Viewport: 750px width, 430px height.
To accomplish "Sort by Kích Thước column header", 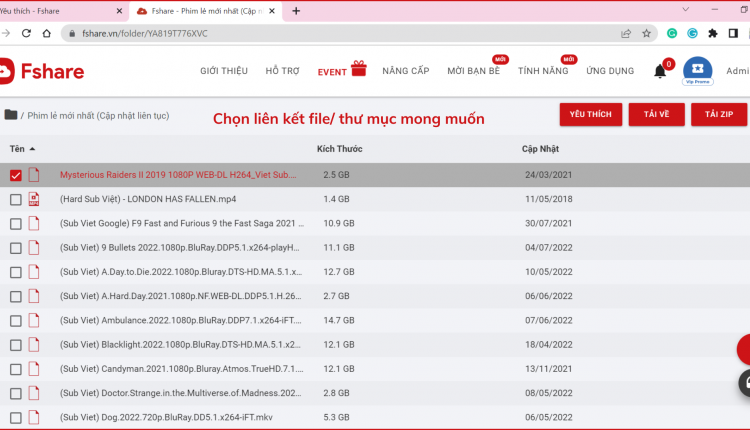I will pyautogui.click(x=340, y=149).
